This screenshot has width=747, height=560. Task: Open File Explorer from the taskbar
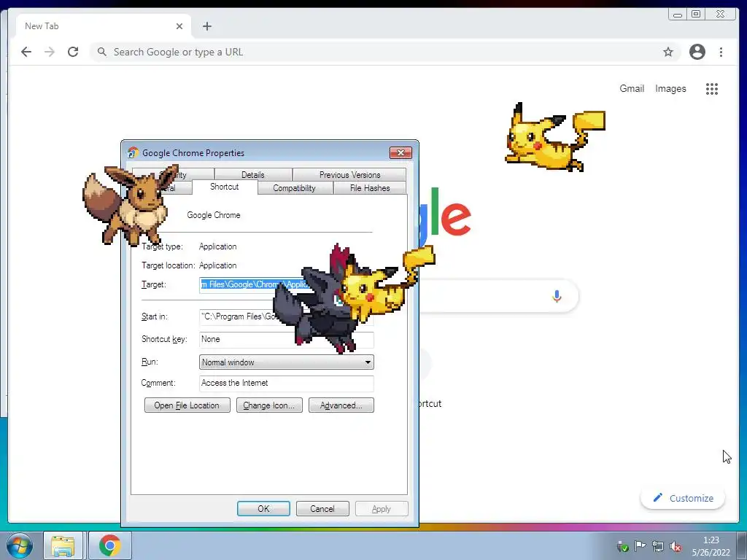tap(63, 545)
